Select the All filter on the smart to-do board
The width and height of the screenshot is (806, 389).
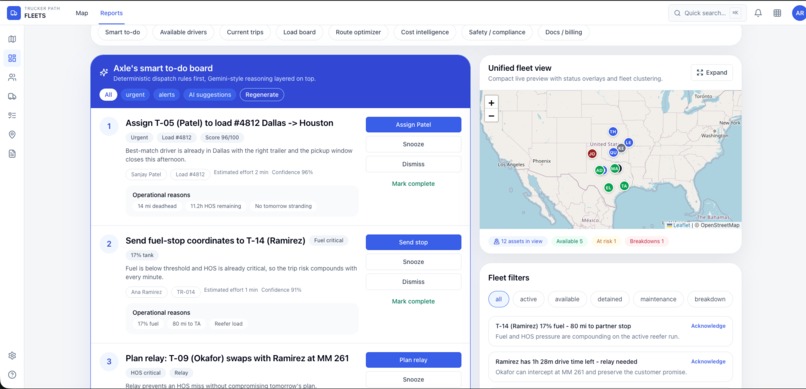click(x=108, y=95)
